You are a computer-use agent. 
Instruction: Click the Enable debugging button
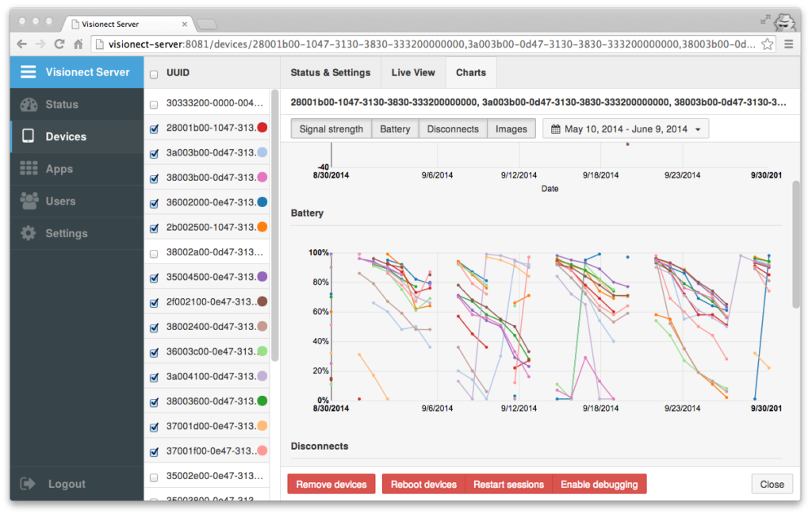click(599, 484)
